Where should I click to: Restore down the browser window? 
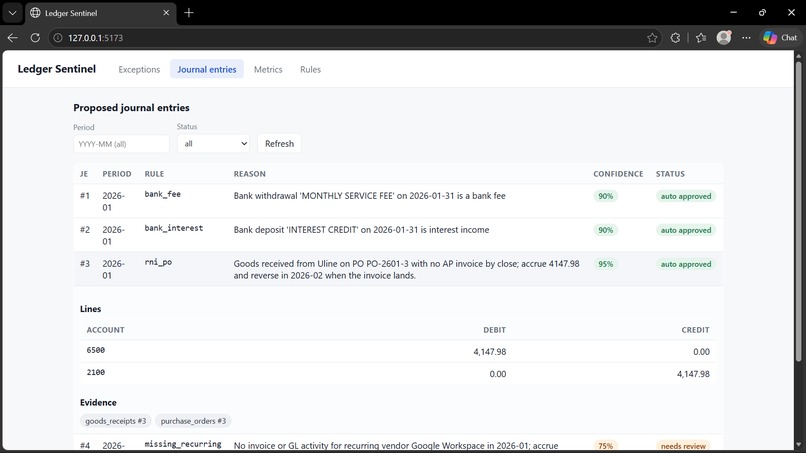click(762, 12)
